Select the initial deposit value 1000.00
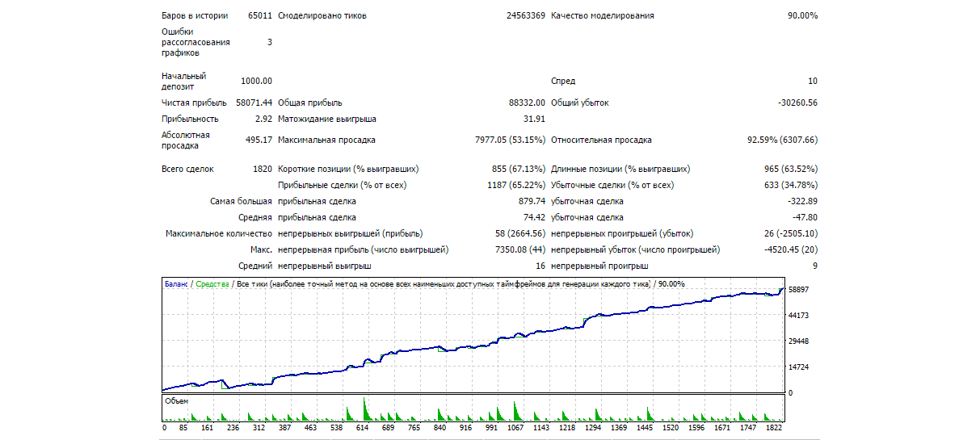Screen dimensions: 980x440 tap(256, 81)
